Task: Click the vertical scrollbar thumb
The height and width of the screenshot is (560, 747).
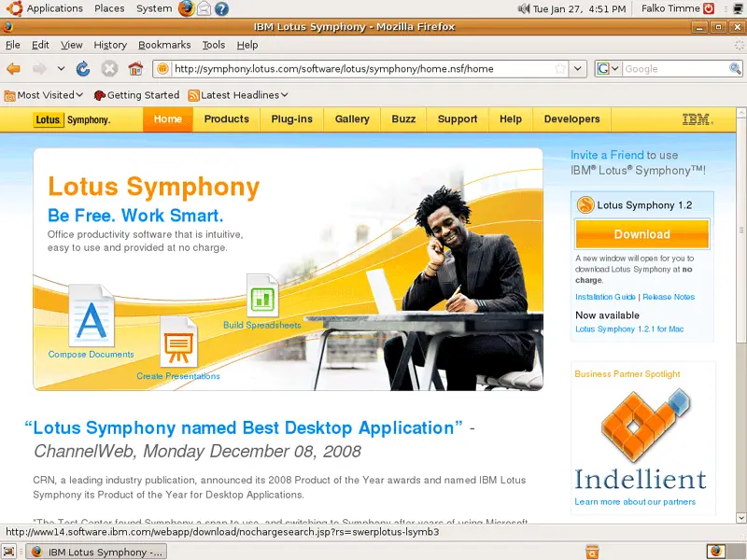Action: [740, 230]
